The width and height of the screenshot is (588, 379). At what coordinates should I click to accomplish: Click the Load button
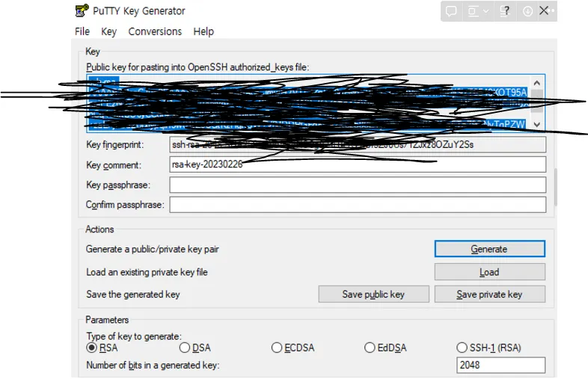click(x=490, y=272)
